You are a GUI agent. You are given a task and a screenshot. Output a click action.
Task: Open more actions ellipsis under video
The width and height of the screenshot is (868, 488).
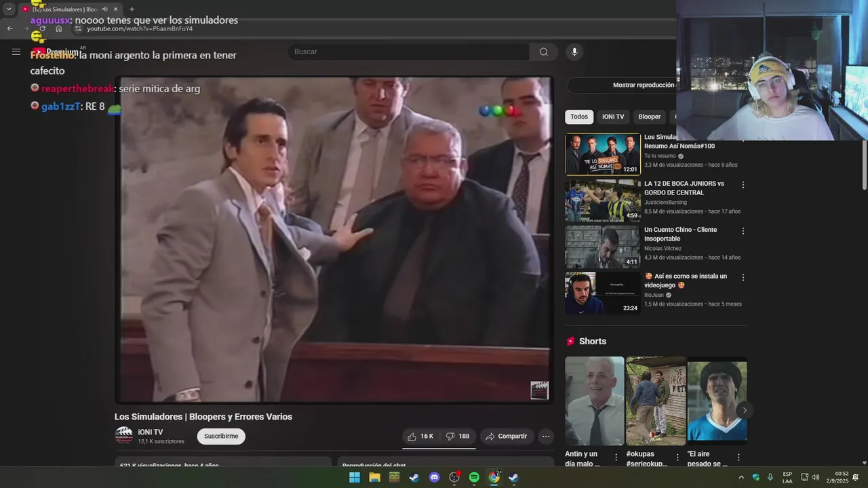[546, 436]
